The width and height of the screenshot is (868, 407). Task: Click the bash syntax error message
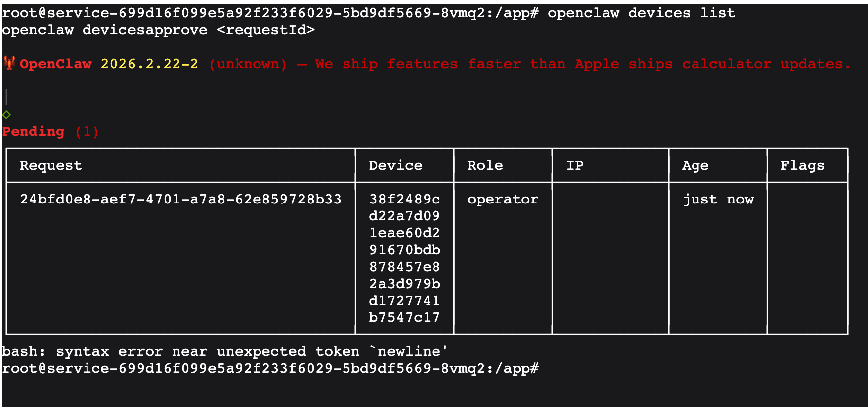pos(225,352)
